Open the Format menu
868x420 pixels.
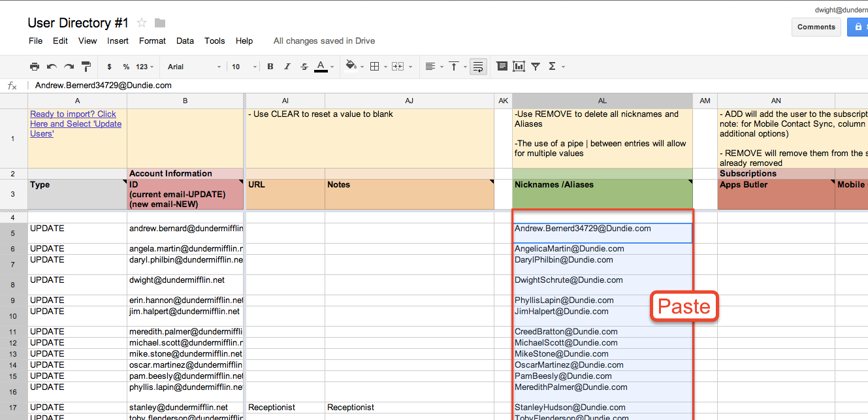coord(152,40)
